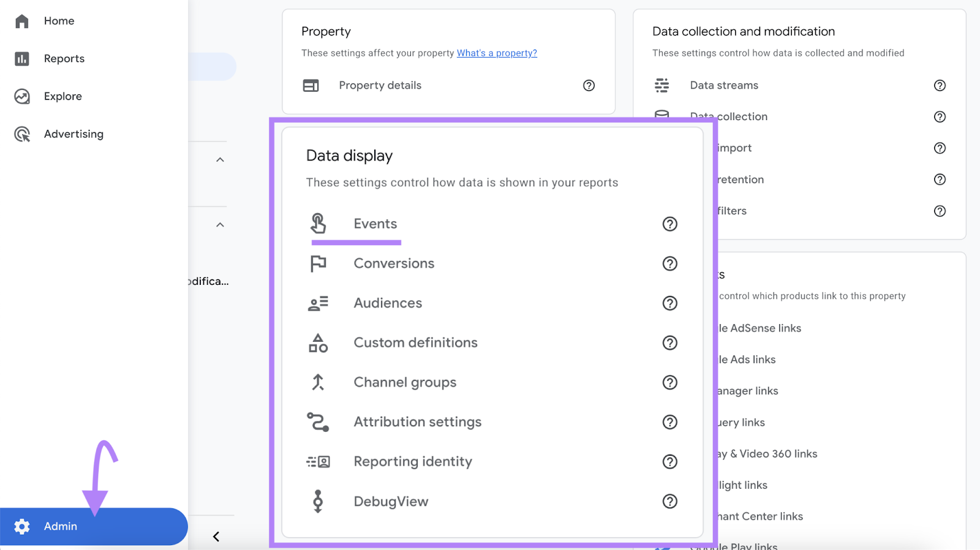Open help for Audiences
Viewport: 980px width, 550px height.
point(670,303)
